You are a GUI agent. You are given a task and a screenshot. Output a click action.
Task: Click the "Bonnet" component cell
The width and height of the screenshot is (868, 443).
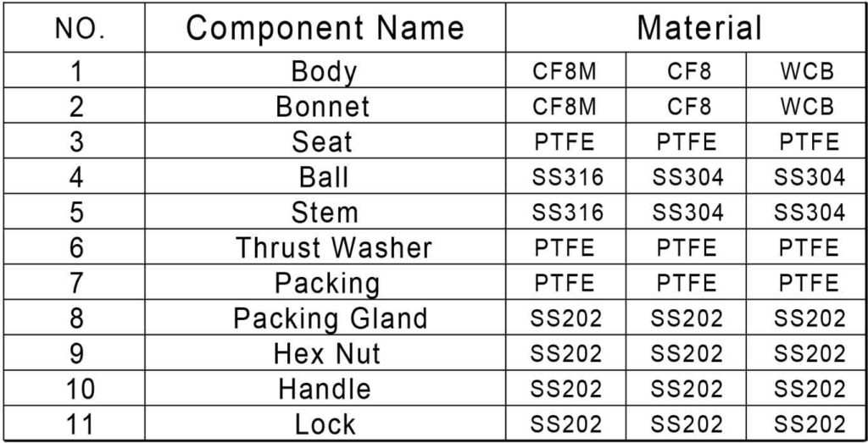[323, 107]
